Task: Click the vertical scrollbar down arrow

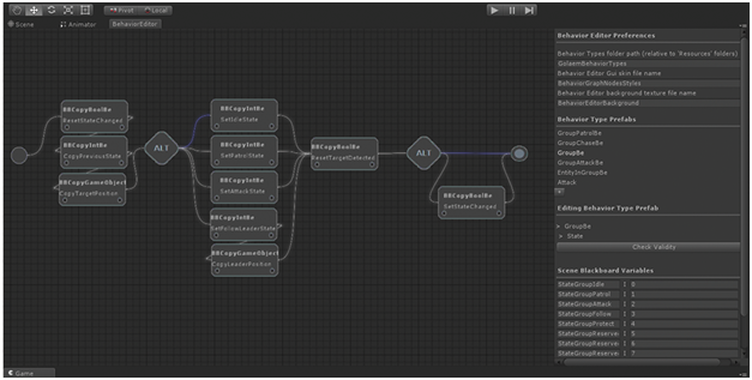Action: (744, 355)
